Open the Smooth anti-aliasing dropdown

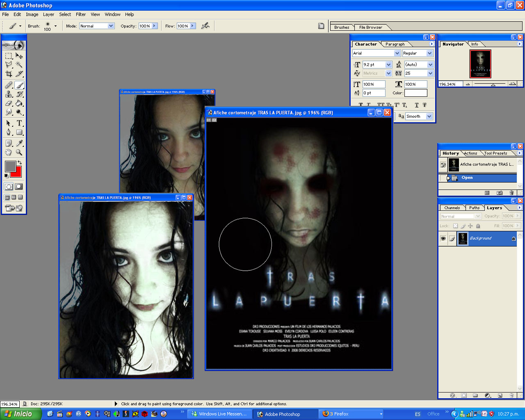pyautogui.click(x=429, y=116)
